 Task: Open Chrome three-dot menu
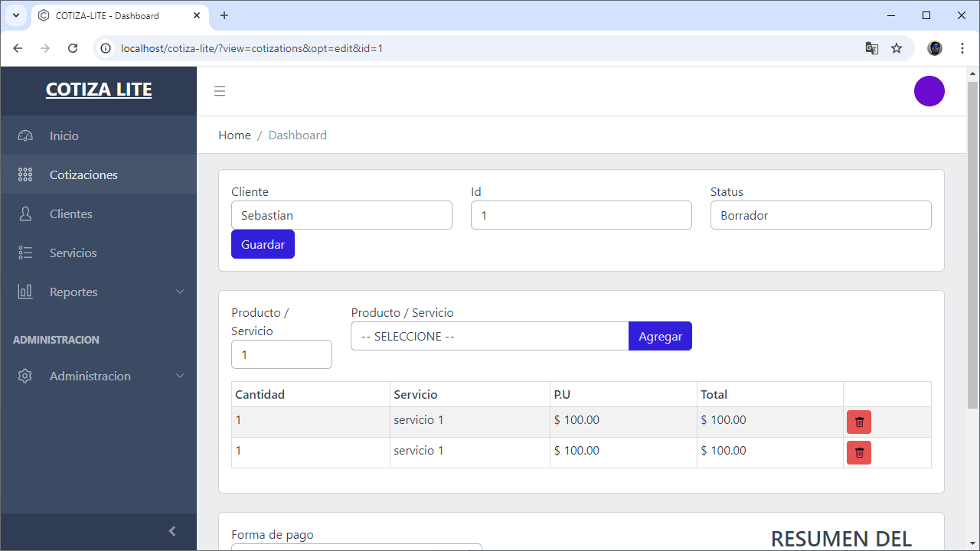pyautogui.click(x=962, y=48)
